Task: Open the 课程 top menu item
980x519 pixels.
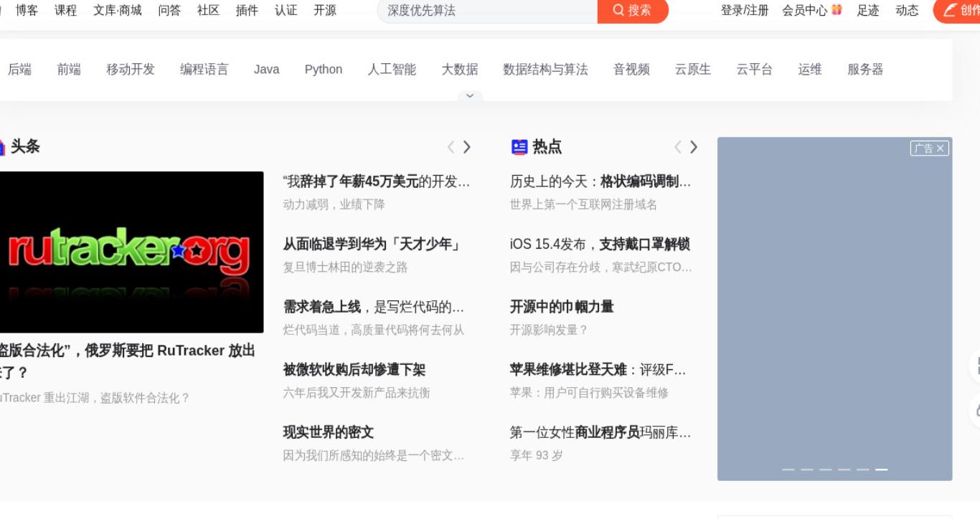Action: point(66,10)
